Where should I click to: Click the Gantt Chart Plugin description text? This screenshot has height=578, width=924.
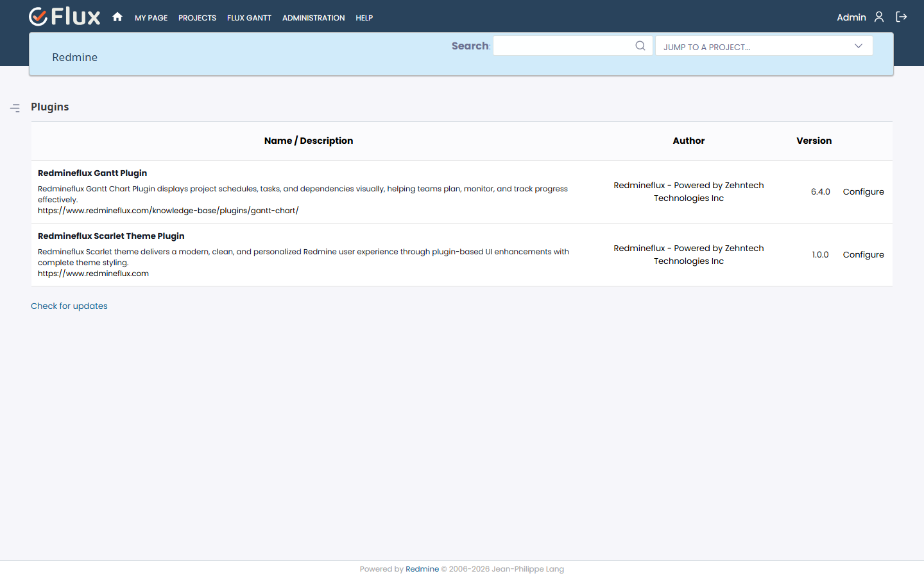(x=303, y=194)
